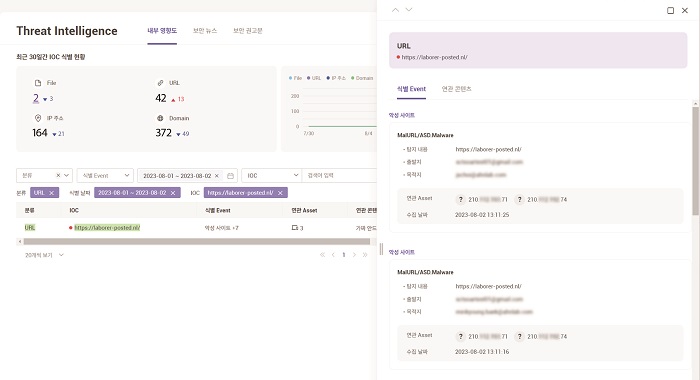Viewport: 700px width, 380px height.
Task: Open the IOC search type dropdown
Action: pos(272,175)
